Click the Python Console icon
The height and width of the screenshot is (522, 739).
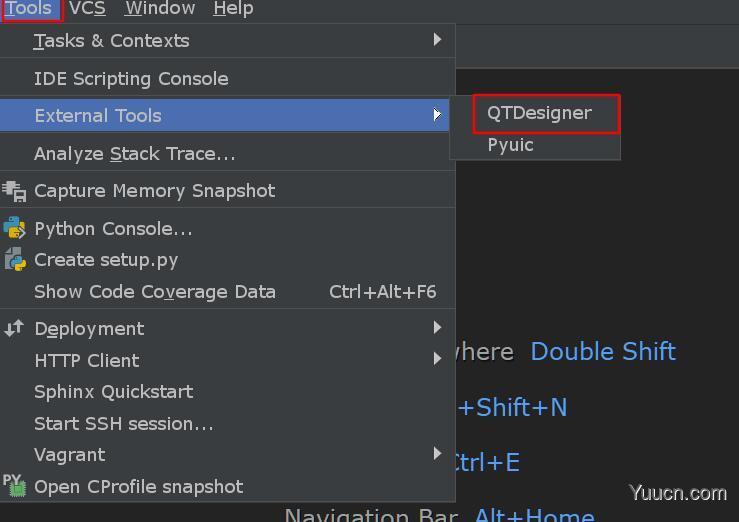(14, 228)
